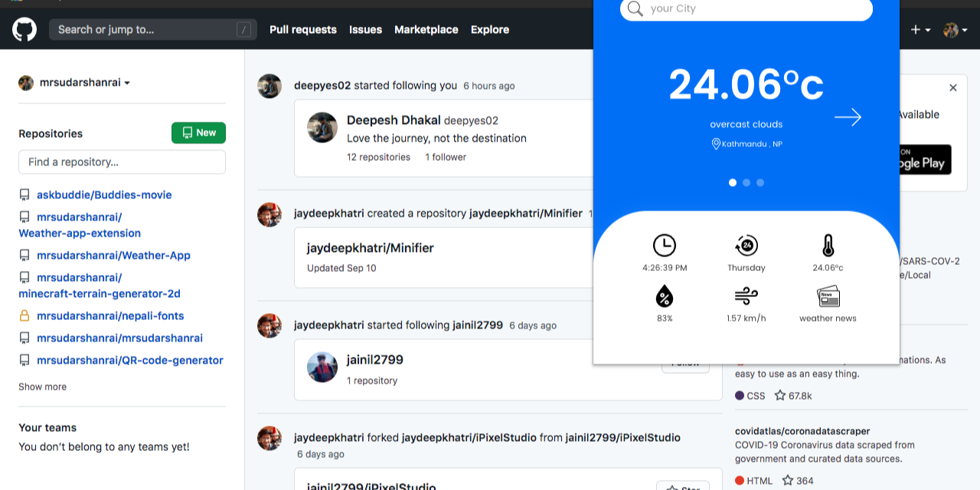Open the GitHub home logo
This screenshot has height=490, width=980.
point(24,29)
